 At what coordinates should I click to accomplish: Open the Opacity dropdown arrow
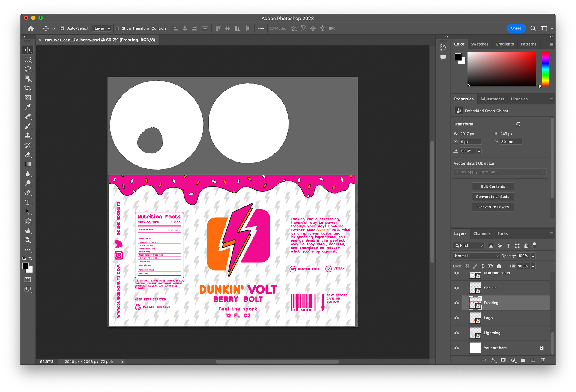(533, 256)
